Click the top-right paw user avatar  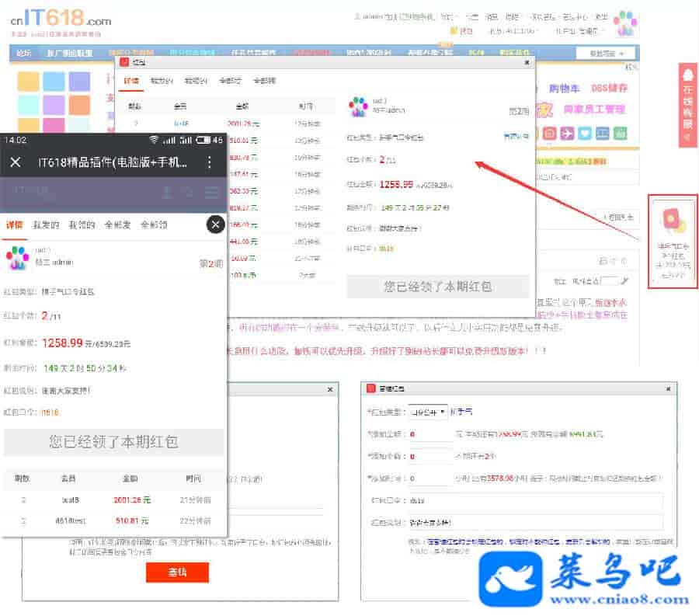click(x=625, y=23)
